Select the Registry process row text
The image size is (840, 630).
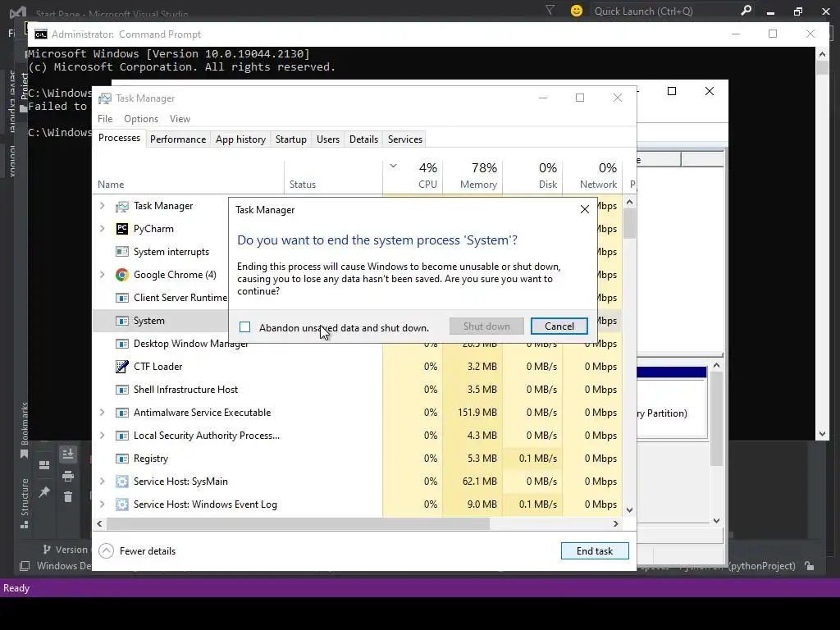(151, 459)
